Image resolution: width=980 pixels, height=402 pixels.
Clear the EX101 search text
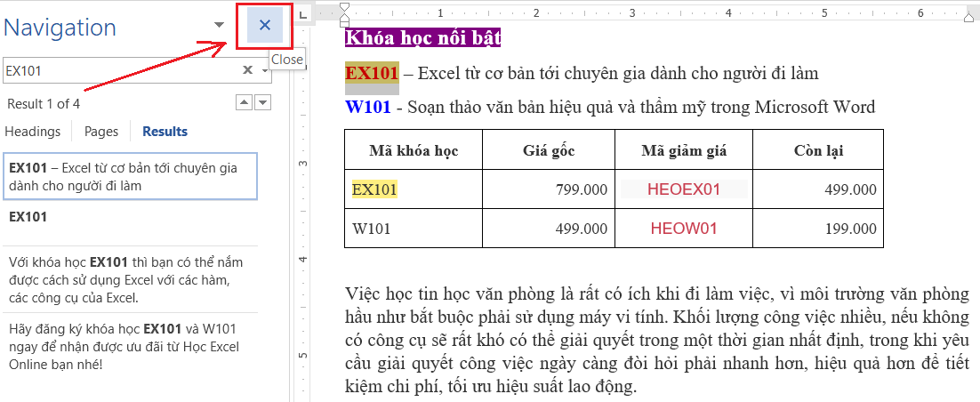tap(248, 70)
